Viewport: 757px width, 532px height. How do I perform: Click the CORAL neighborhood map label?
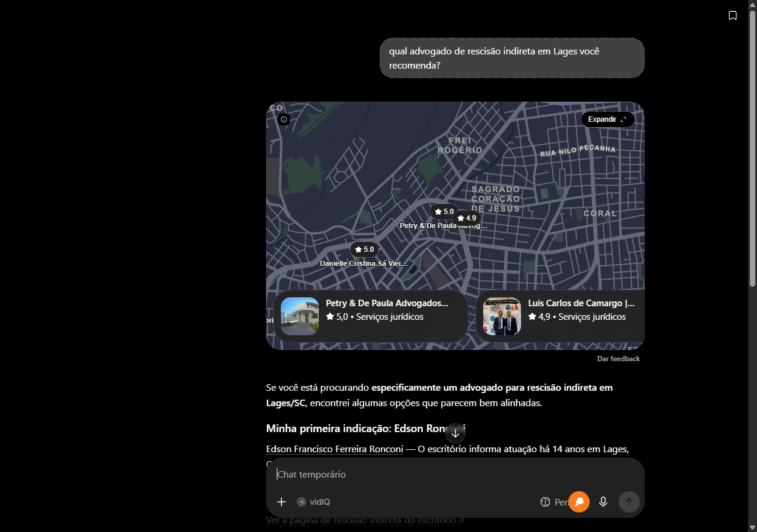point(600,213)
